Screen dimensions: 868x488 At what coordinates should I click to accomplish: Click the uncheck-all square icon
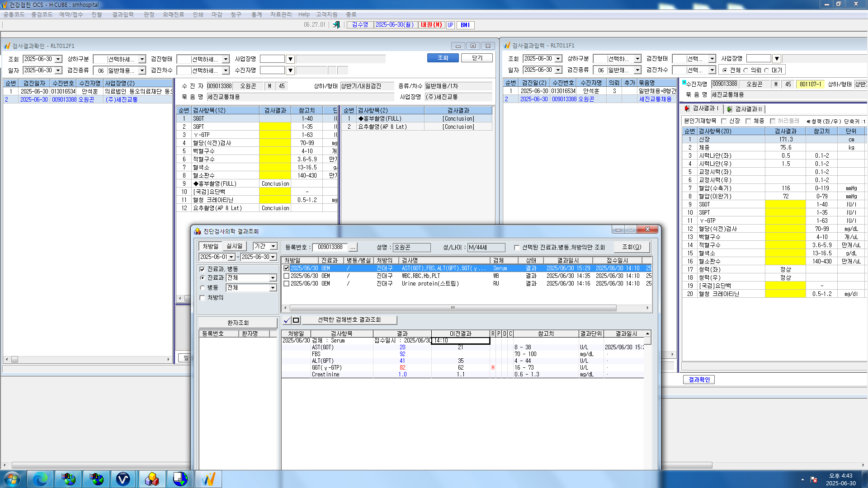(296, 320)
